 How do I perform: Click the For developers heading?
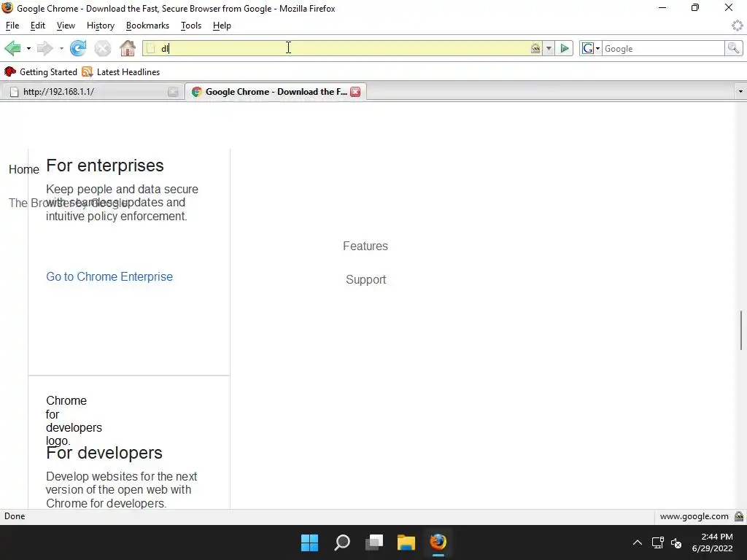[104, 453]
